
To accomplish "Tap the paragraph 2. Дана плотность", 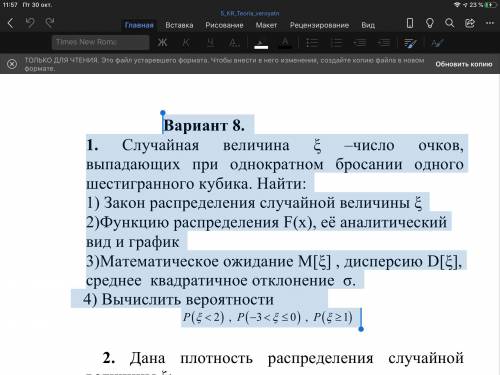I will [x=283, y=358].
